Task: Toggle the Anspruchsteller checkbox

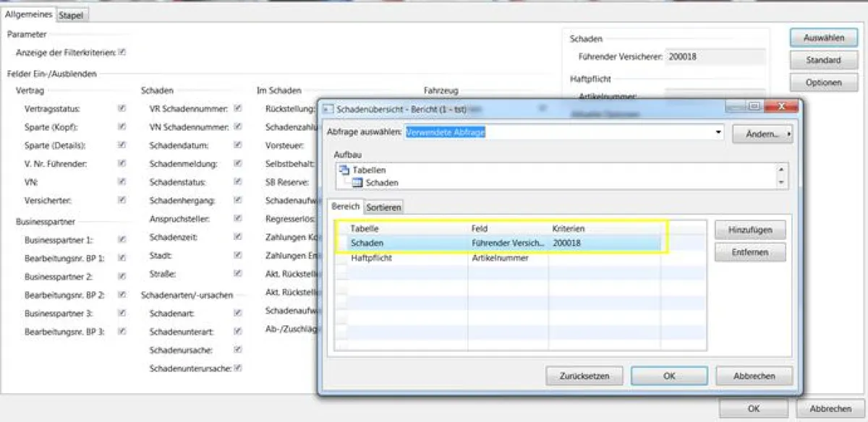Action: (238, 218)
